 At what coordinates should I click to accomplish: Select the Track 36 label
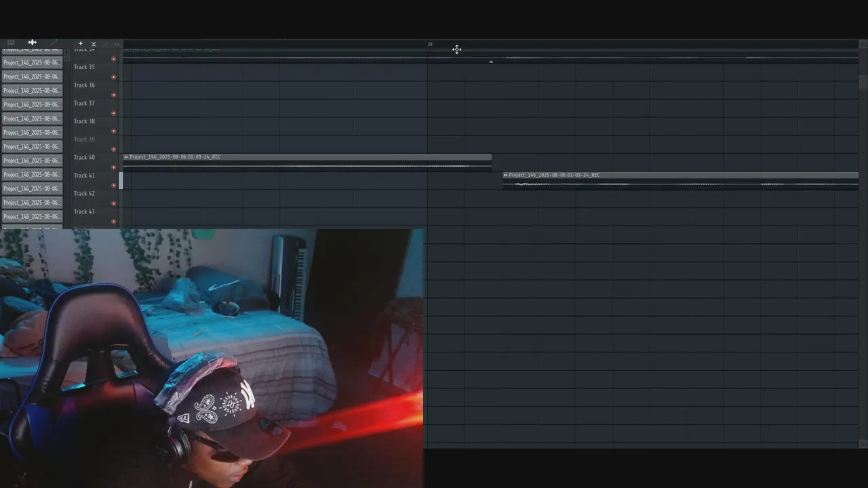pos(84,85)
